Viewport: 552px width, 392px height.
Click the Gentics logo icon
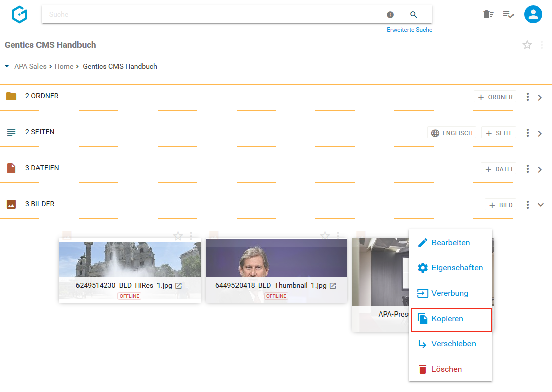(x=19, y=15)
